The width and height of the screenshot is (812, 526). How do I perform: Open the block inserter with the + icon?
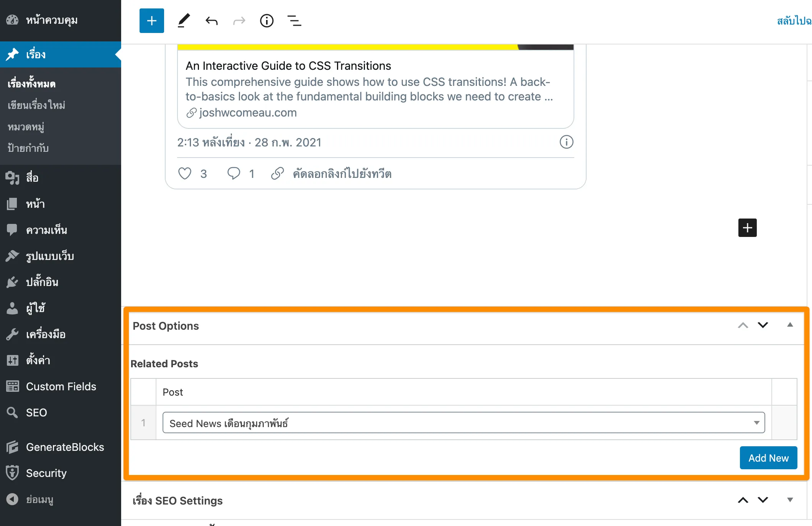(151, 20)
